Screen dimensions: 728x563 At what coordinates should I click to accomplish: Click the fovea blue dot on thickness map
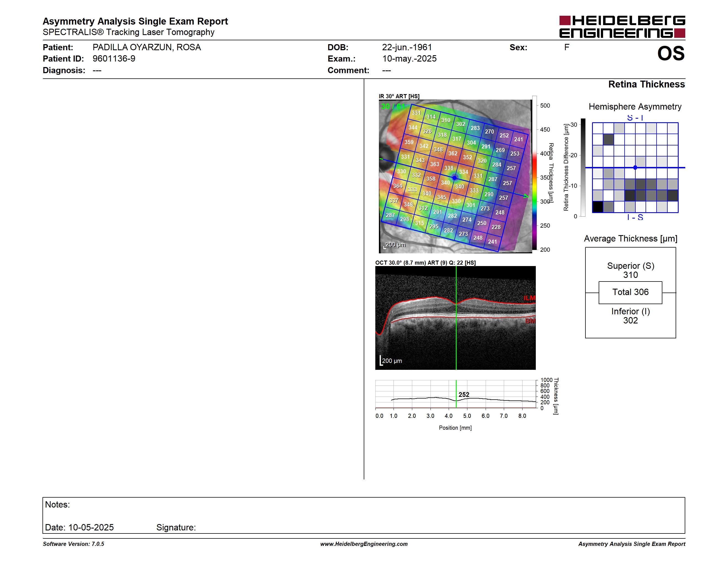coord(454,178)
